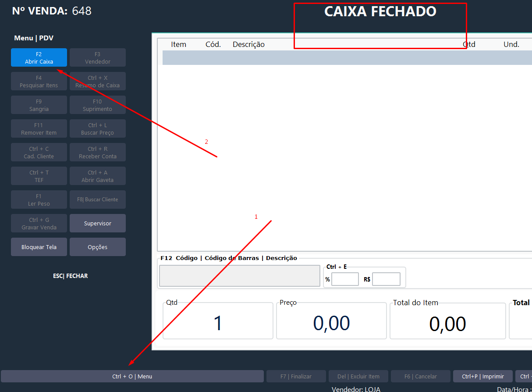Click Ctrl + A Abrir Gaveta button
Image resolution: width=532 pixels, height=392 pixels.
pyautogui.click(x=98, y=176)
